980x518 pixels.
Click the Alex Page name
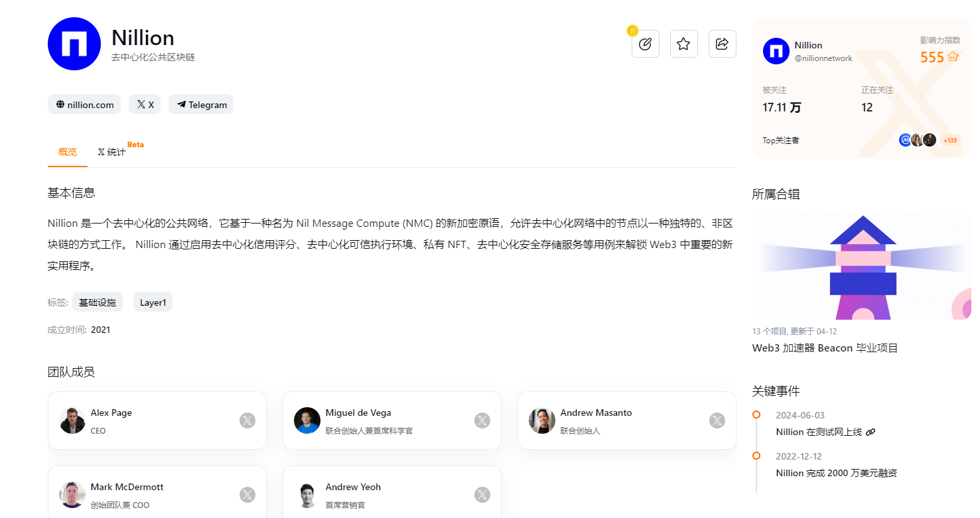click(111, 413)
